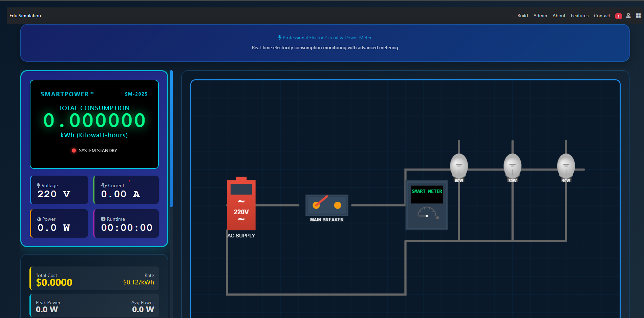This screenshot has height=318, width=644.
Task: Open the Admin menu item
Action: click(540, 16)
